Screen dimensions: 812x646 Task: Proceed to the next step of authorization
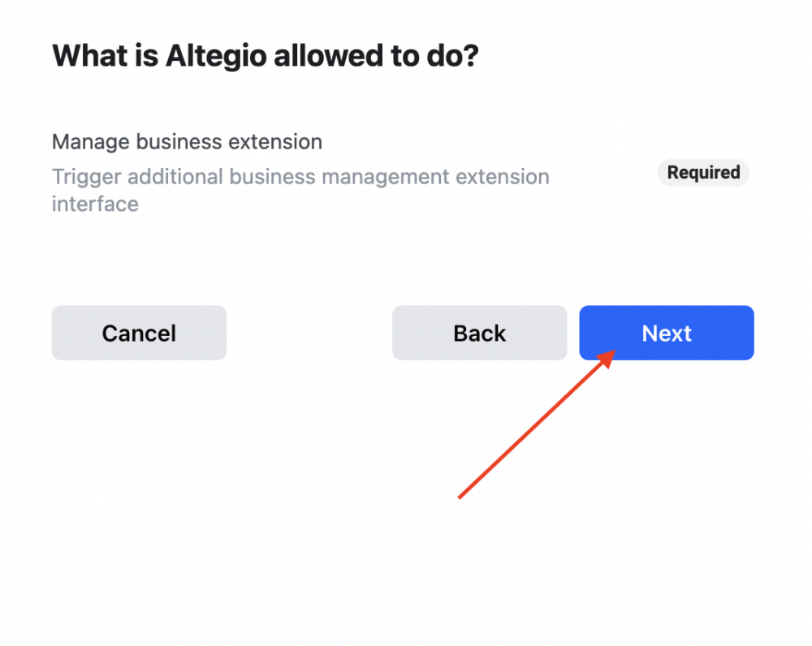click(x=667, y=333)
